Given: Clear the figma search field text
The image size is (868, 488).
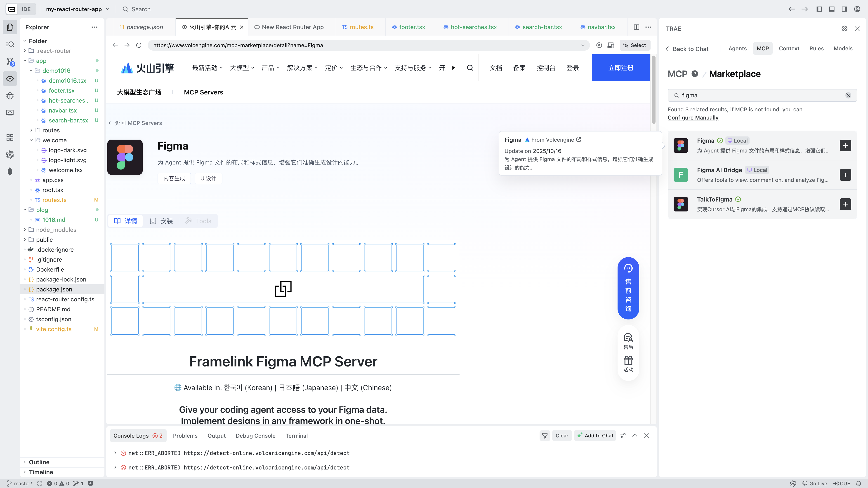Looking at the screenshot, I should tap(848, 95).
